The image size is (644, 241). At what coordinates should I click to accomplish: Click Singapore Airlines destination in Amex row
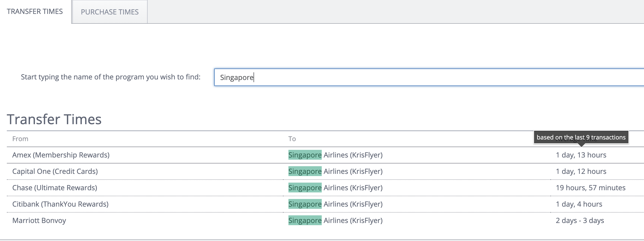(335, 155)
